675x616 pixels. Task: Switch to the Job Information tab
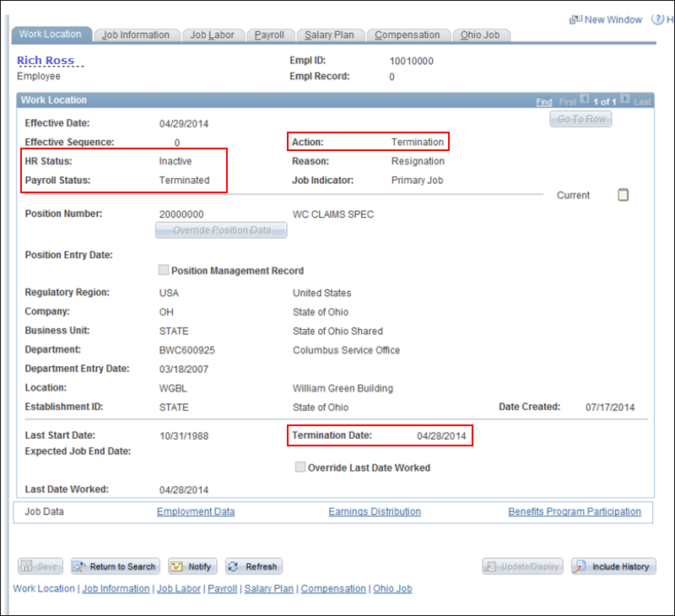[136, 35]
